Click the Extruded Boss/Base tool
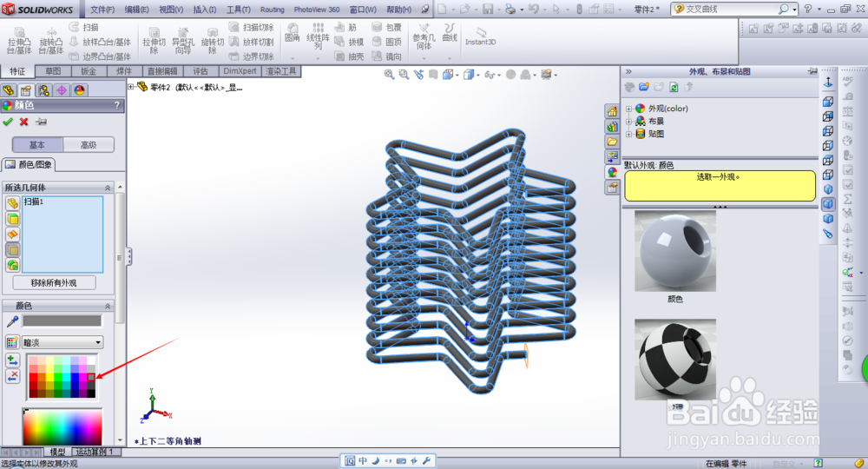This screenshot has height=469, width=868. coord(19,41)
